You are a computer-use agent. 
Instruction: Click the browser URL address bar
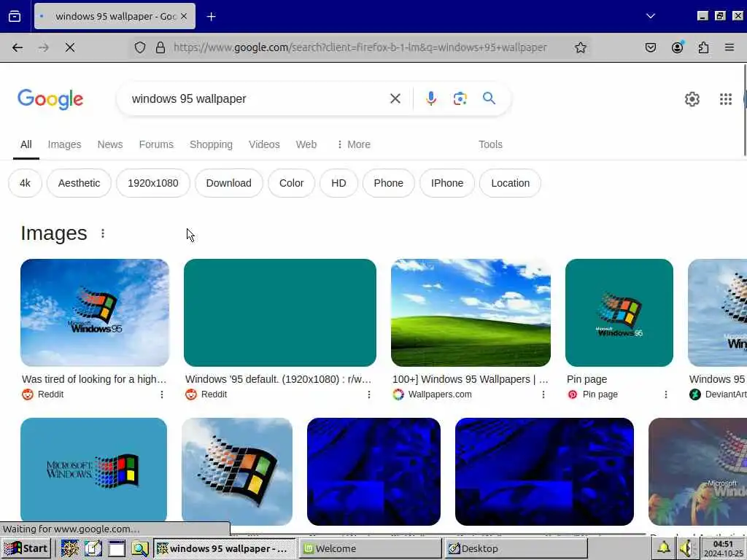(360, 47)
